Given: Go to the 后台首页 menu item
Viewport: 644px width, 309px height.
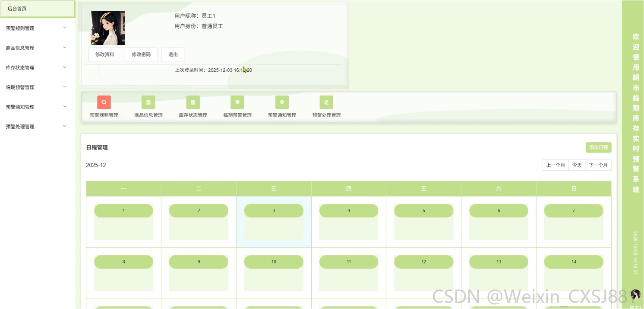Looking at the screenshot, I should [38, 9].
